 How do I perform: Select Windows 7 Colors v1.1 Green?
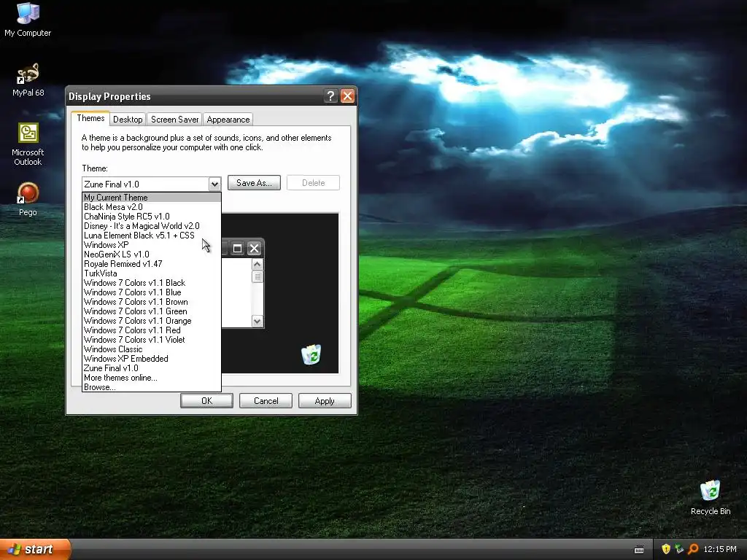tap(152, 311)
